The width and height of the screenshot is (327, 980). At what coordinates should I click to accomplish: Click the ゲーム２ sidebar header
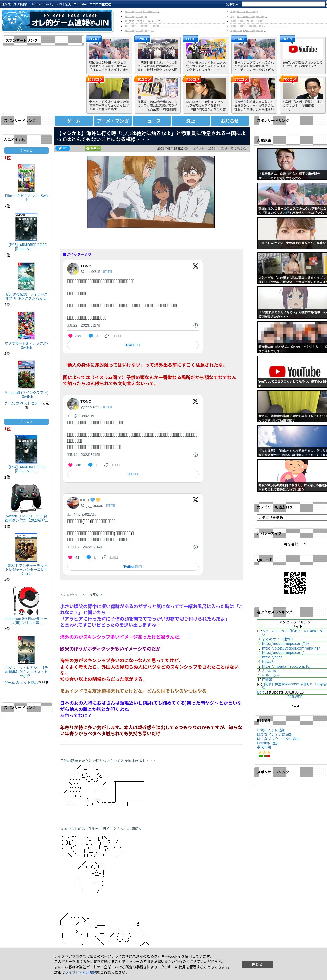(26, 422)
